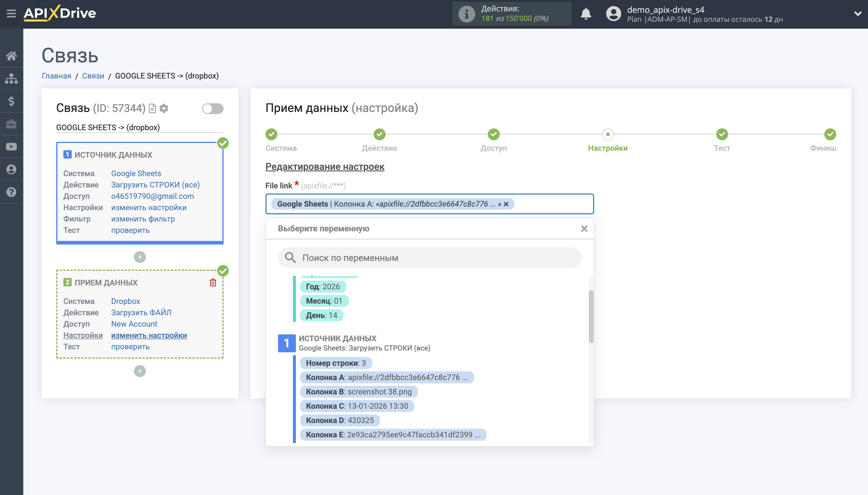Open video tutorials via YouTube icon
The width and height of the screenshot is (868, 495).
pos(11,146)
